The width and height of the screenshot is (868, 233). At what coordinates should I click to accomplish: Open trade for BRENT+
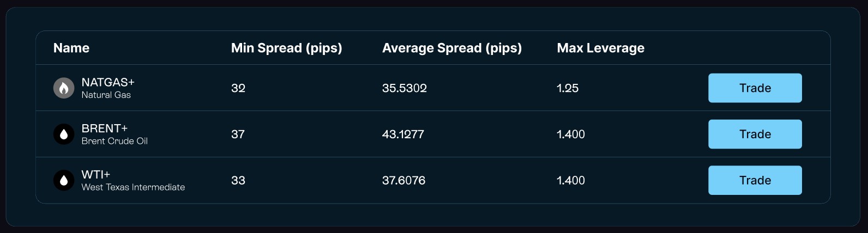pos(755,134)
